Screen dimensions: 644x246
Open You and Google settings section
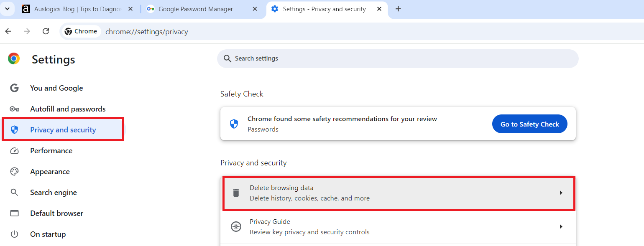click(56, 88)
